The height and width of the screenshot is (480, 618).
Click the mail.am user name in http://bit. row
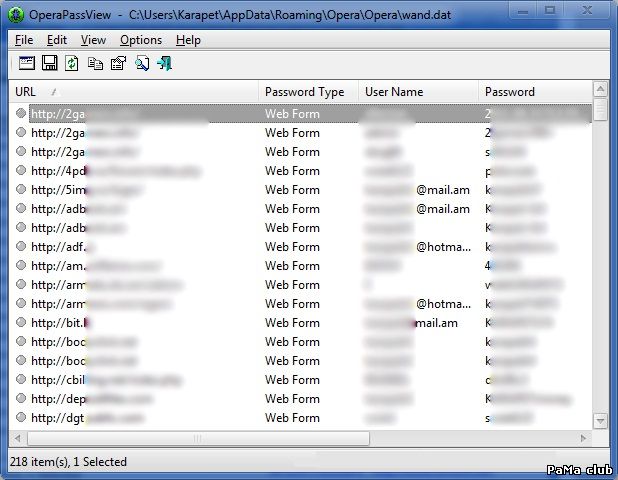pyautogui.click(x=436, y=323)
